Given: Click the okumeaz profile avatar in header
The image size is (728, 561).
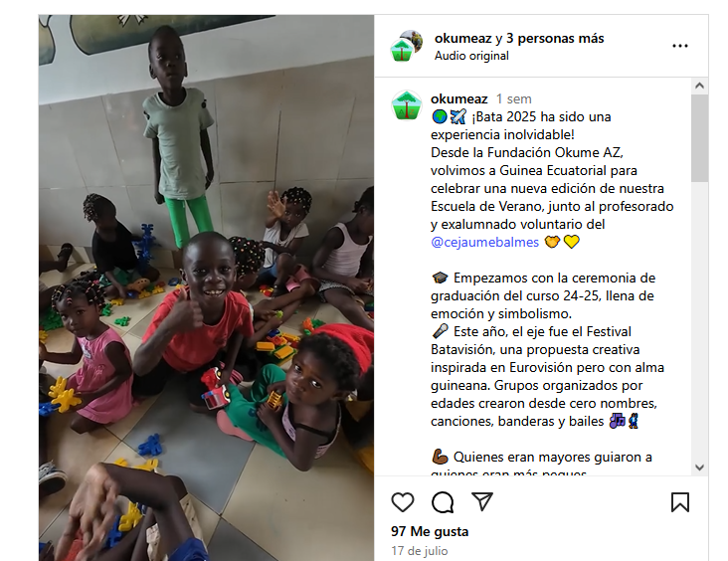Looking at the screenshot, I should point(406,46).
